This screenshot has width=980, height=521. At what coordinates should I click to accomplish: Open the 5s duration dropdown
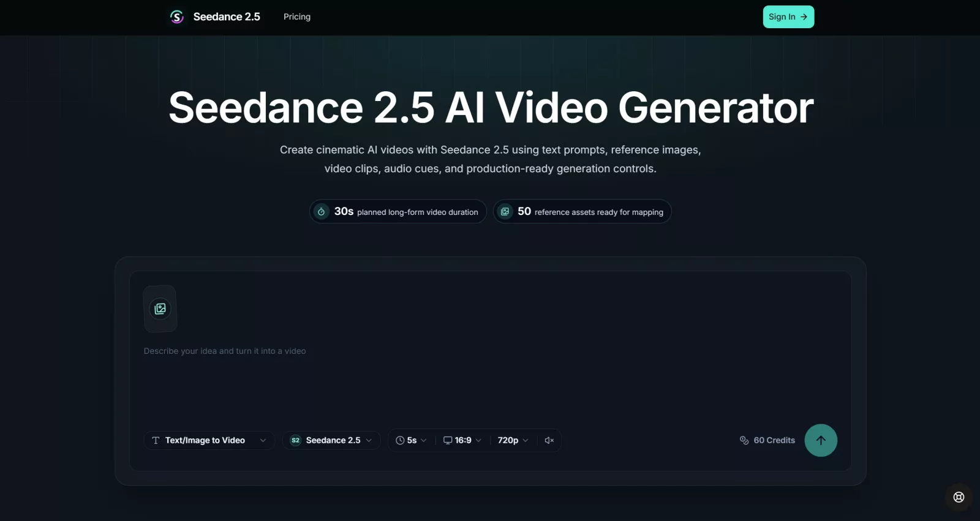tap(411, 440)
